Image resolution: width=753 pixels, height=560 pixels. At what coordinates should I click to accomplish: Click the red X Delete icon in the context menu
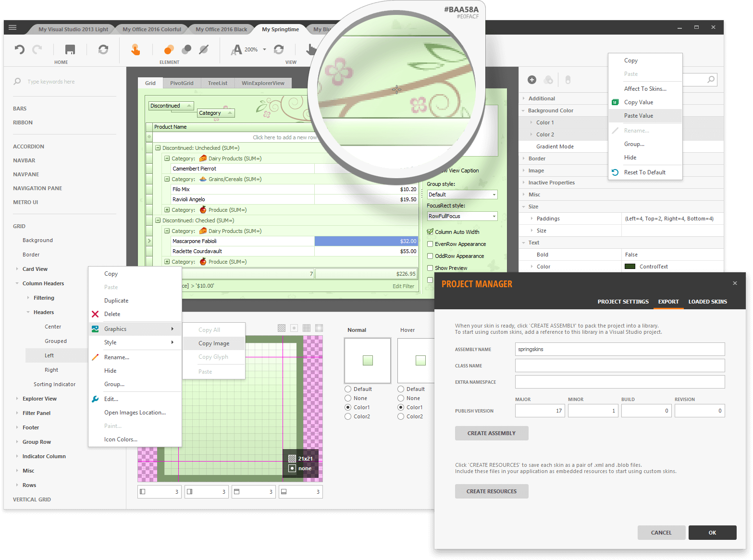coord(95,314)
